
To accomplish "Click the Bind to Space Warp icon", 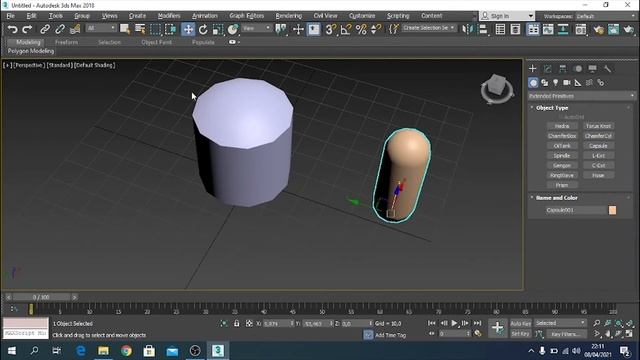I will point(75,29).
